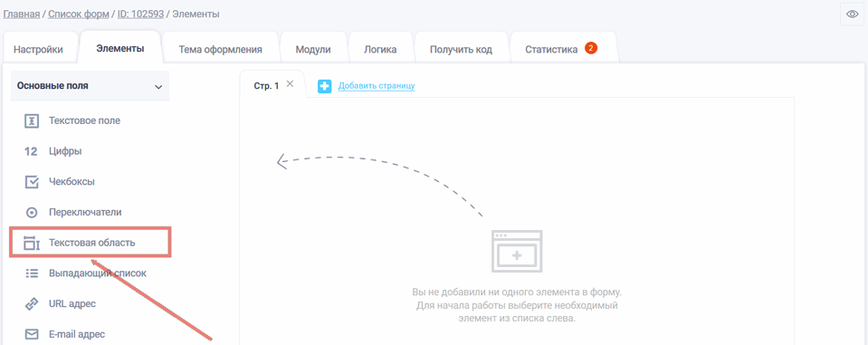Open Список форм breadcrumb link

tap(79, 14)
